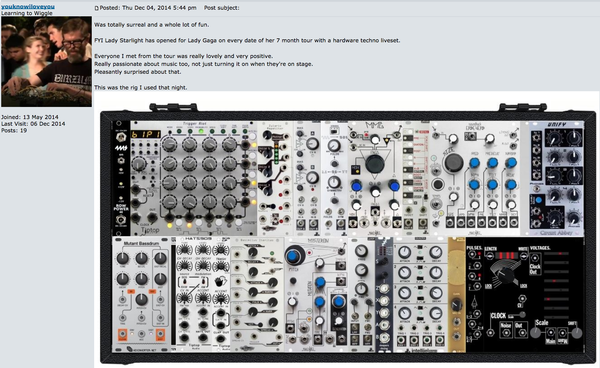Click the 'MMG' module title in rig image
Screen dimensions: 600x368
tap(374, 125)
